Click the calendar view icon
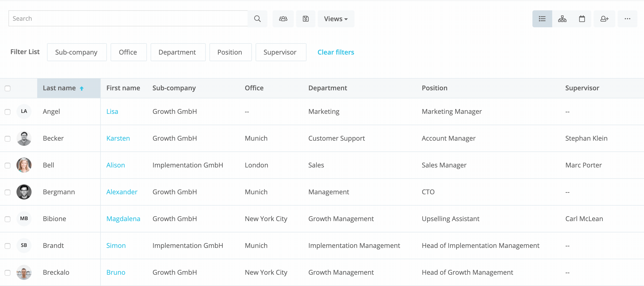The image size is (644, 286). click(582, 19)
